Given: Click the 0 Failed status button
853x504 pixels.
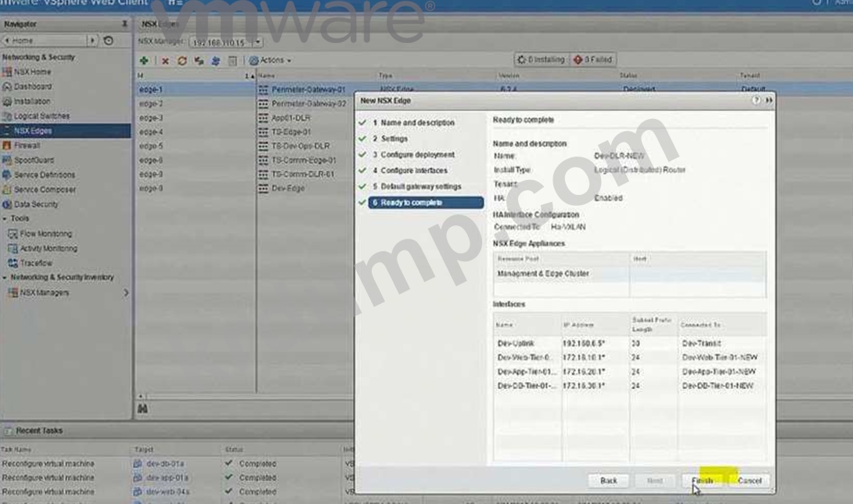Looking at the screenshot, I should [592, 59].
